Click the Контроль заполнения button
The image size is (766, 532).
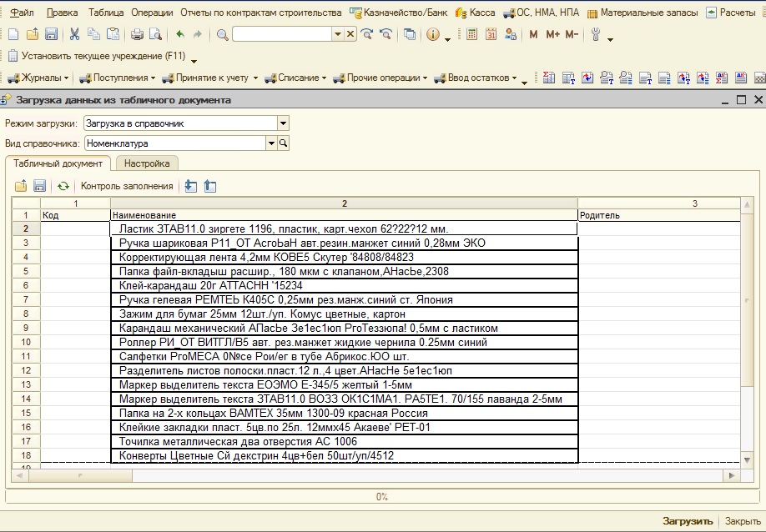point(127,186)
